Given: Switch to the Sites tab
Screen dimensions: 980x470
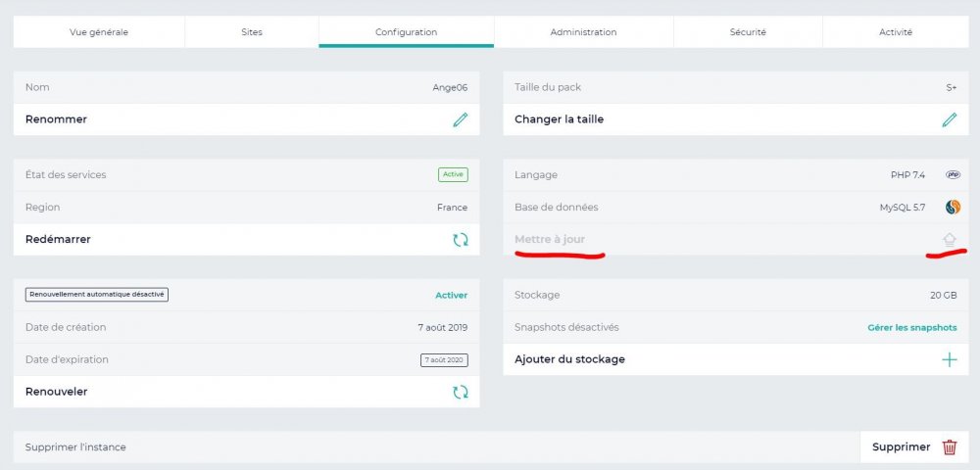Looking at the screenshot, I should point(252,32).
